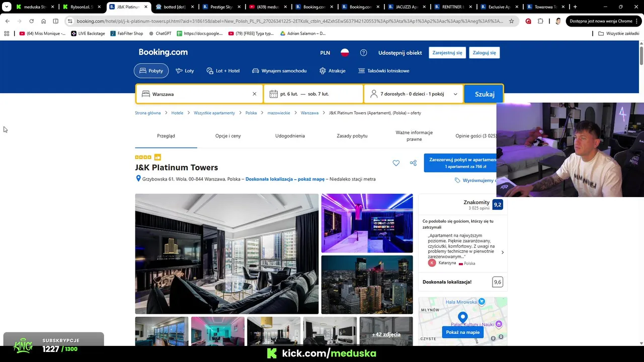Open the Ważne informacje prawne tab
644x362 pixels.
coord(414,136)
